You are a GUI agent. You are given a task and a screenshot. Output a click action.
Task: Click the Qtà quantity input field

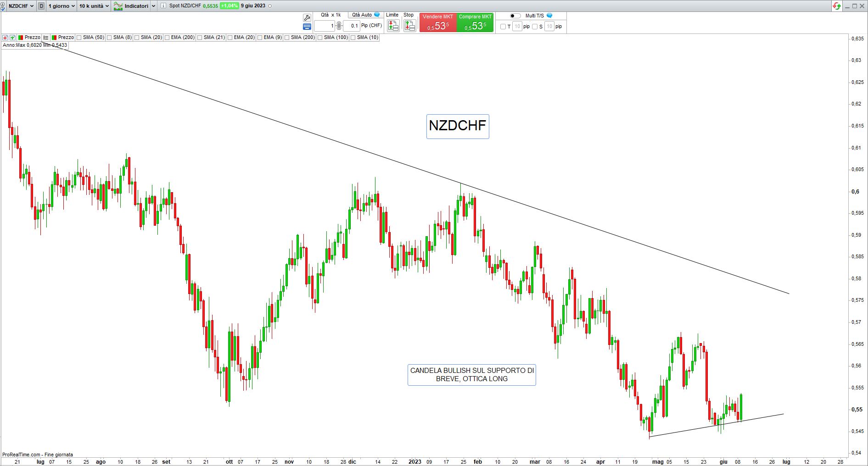pos(325,26)
